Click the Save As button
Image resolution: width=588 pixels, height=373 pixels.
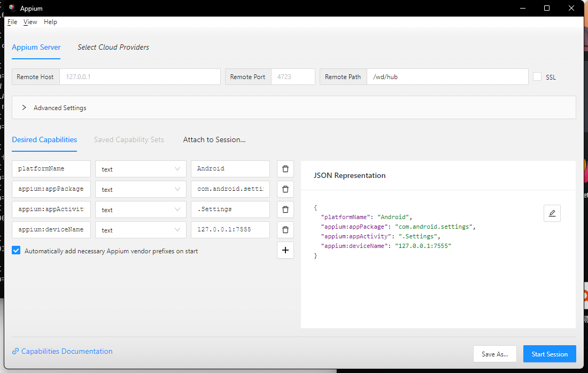point(495,354)
